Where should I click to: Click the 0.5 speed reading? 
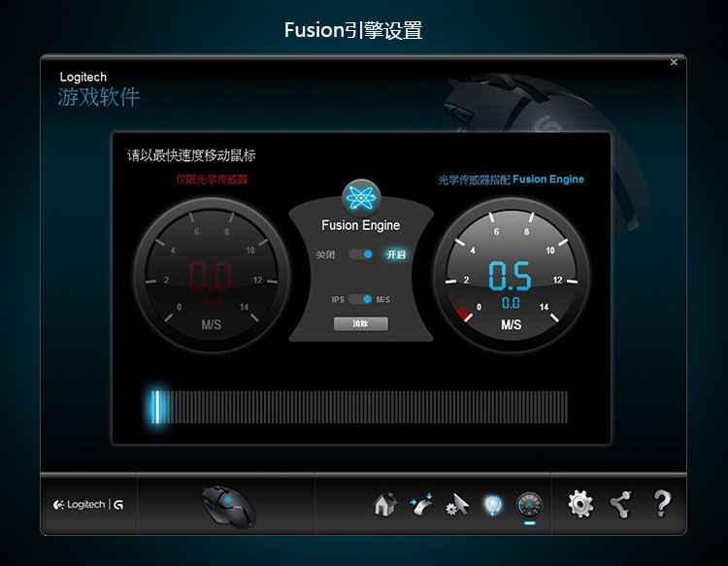pyautogui.click(x=510, y=276)
